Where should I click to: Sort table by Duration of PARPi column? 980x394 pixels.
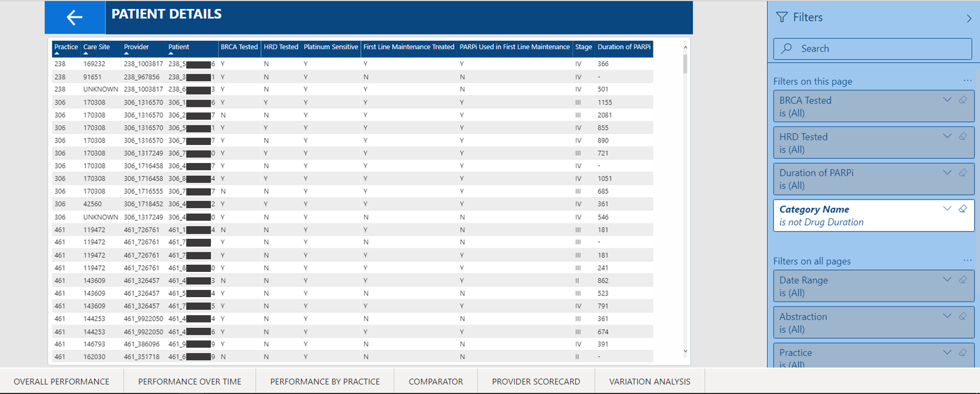pos(624,47)
